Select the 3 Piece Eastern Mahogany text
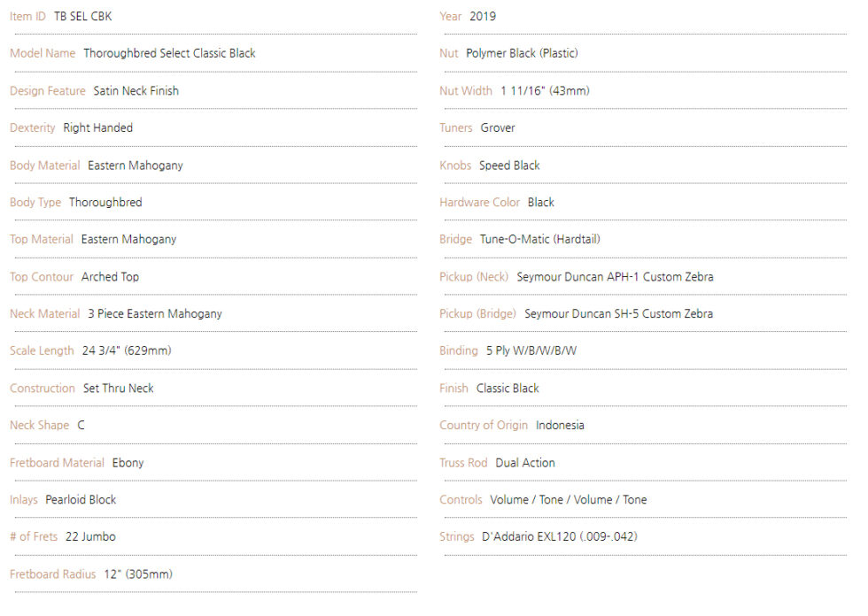868x616 pixels. [155, 314]
